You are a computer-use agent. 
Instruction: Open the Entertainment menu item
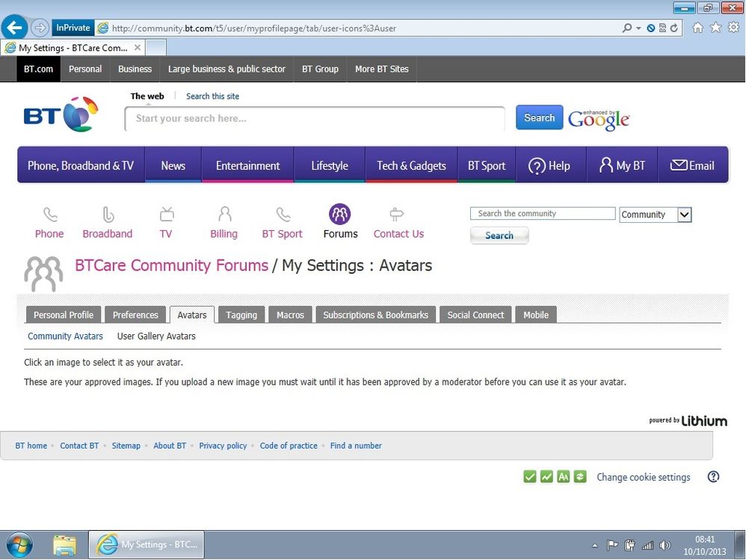pos(247,165)
